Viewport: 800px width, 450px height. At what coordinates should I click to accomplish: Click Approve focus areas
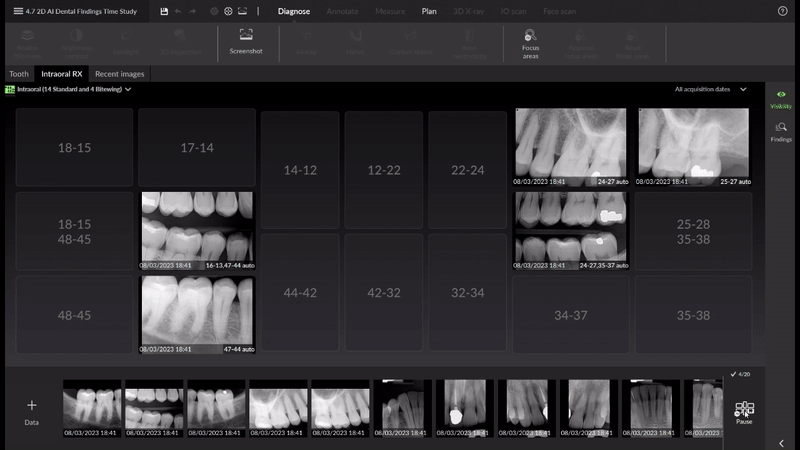tap(581, 44)
